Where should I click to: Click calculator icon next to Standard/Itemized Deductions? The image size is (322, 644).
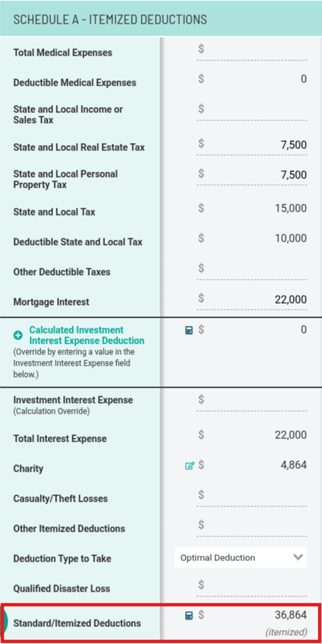(189, 615)
